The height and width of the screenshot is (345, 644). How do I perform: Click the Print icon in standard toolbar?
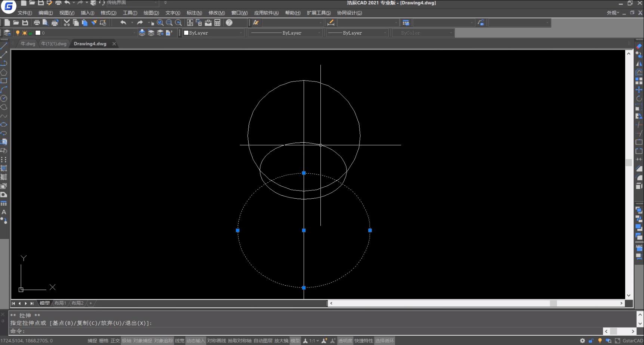point(37,23)
